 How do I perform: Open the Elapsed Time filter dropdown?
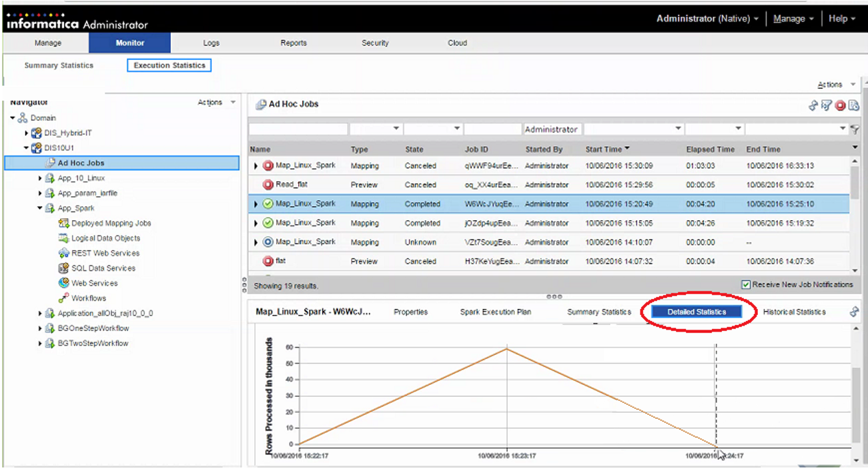pos(738,129)
